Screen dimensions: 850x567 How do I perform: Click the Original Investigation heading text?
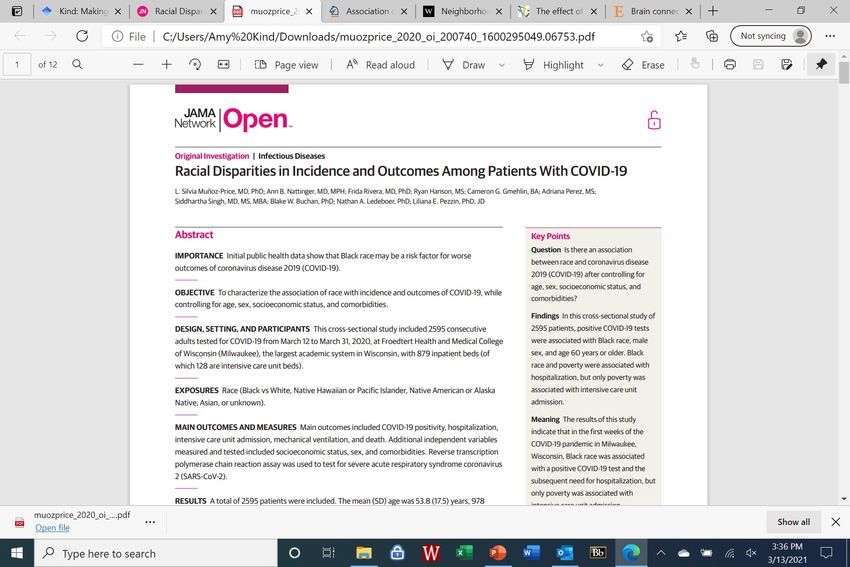click(211, 156)
